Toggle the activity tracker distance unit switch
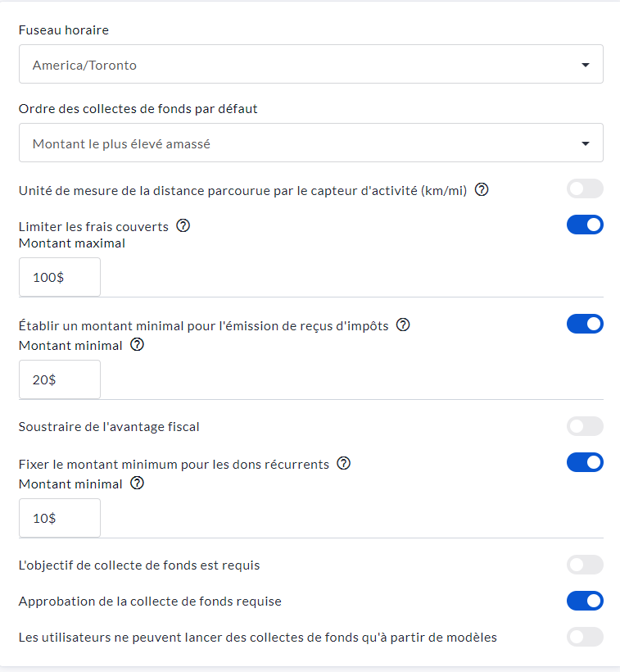Image resolution: width=620 pixels, height=672 pixels. pyautogui.click(x=585, y=189)
